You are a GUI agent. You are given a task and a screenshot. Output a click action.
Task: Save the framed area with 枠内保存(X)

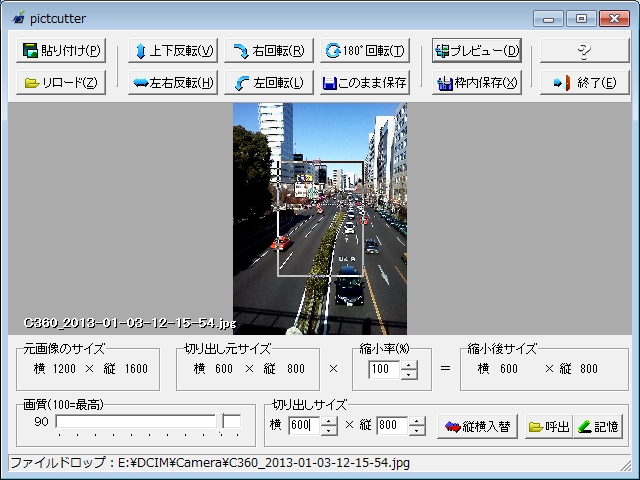click(477, 82)
